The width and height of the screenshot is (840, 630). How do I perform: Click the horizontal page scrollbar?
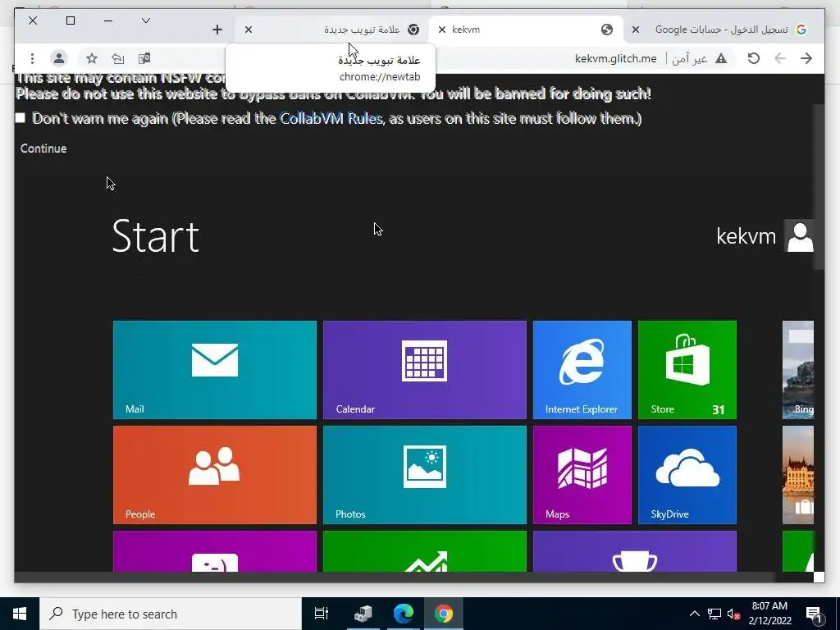(394, 577)
